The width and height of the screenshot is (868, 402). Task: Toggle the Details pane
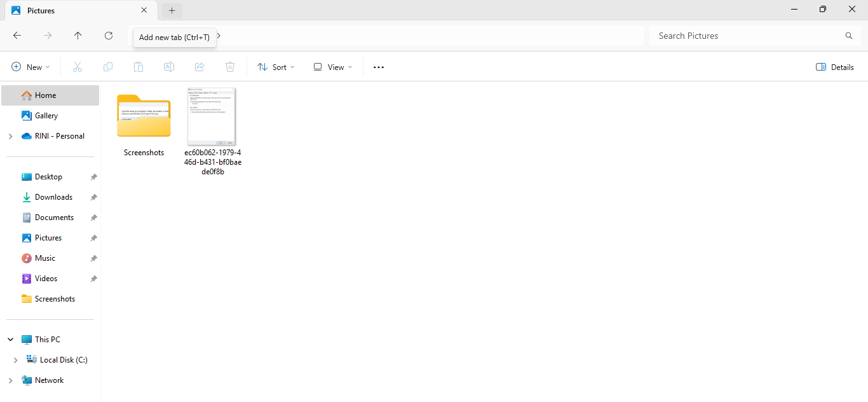835,67
